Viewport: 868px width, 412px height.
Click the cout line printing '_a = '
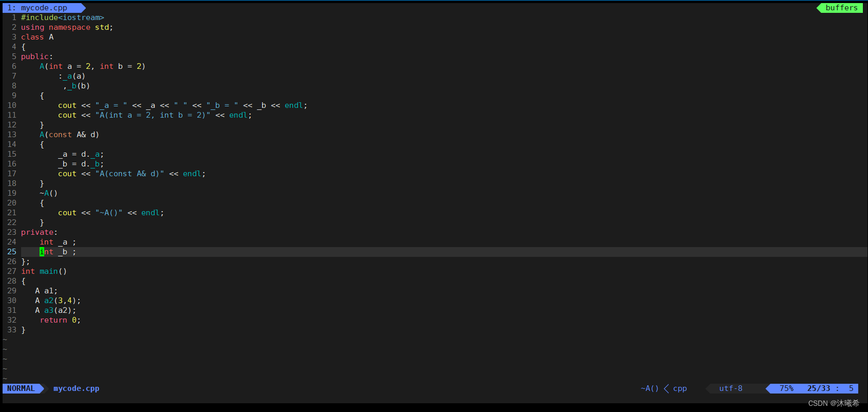coord(182,105)
